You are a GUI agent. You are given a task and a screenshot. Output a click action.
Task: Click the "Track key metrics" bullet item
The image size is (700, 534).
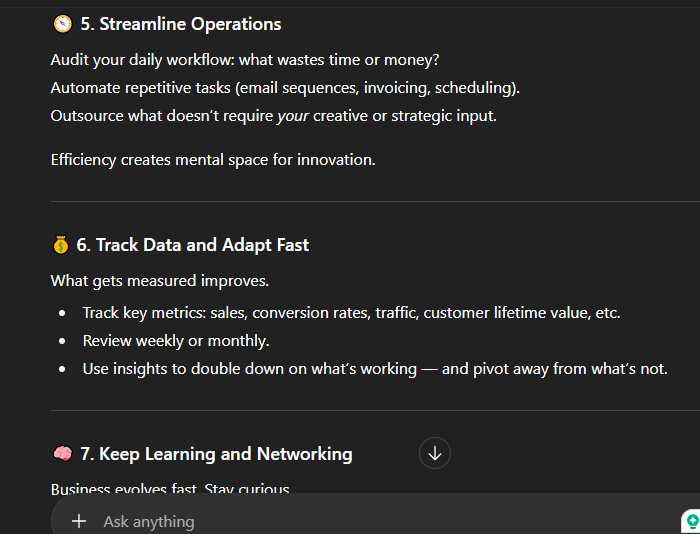pyautogui.click(x=351, y=313)
